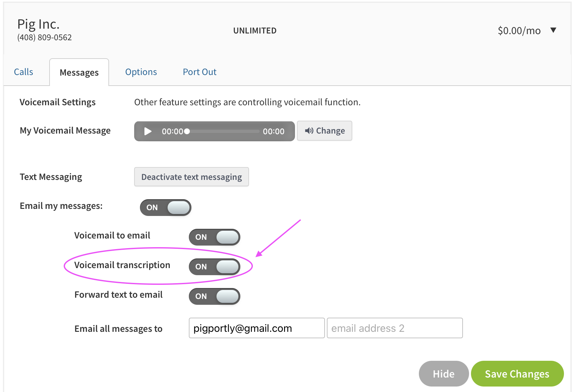Turn off Voicemail to email toggle
Viewport: 572px width, 392px height.
coord(215,237)
